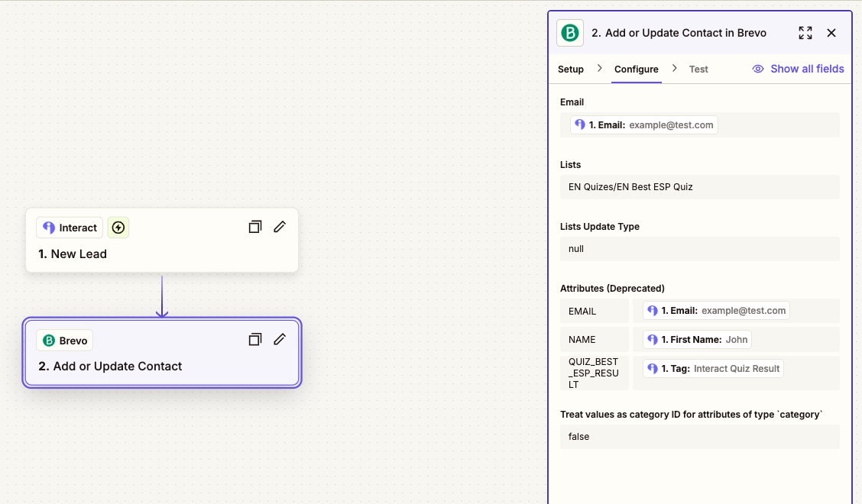Click the NAME attribute key field
Screen dimensions: 862x504
click(x=595, y=340)
